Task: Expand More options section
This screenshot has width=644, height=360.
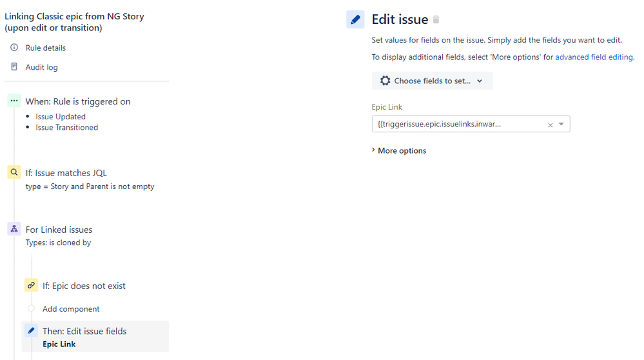Action: 399,150
